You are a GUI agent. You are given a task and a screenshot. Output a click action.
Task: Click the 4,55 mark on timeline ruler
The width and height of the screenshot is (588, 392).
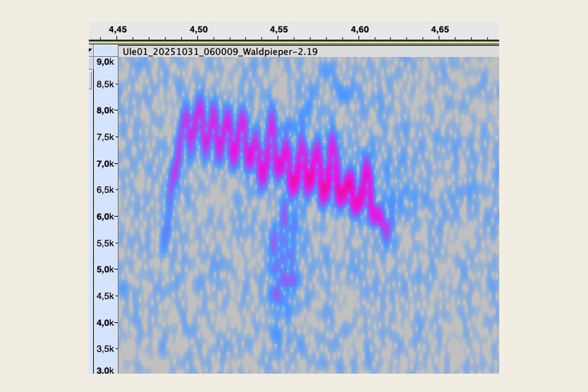(x=279, y=29)
